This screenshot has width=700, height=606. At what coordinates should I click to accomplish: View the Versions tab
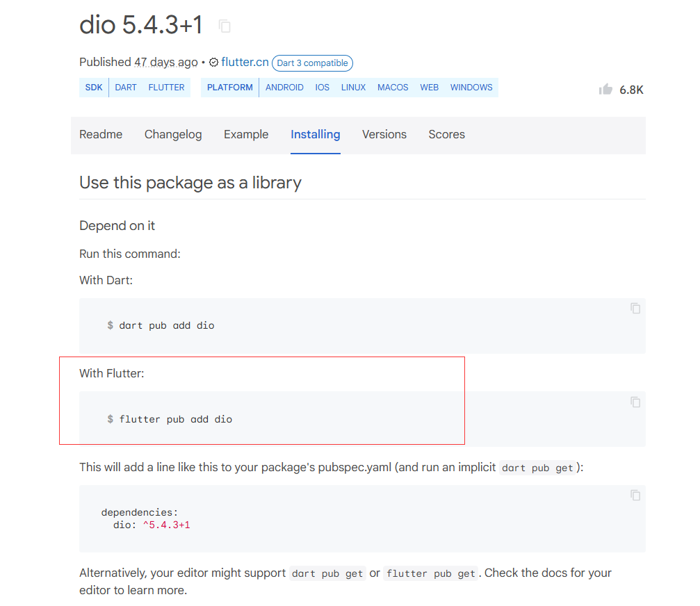point(384,134)
